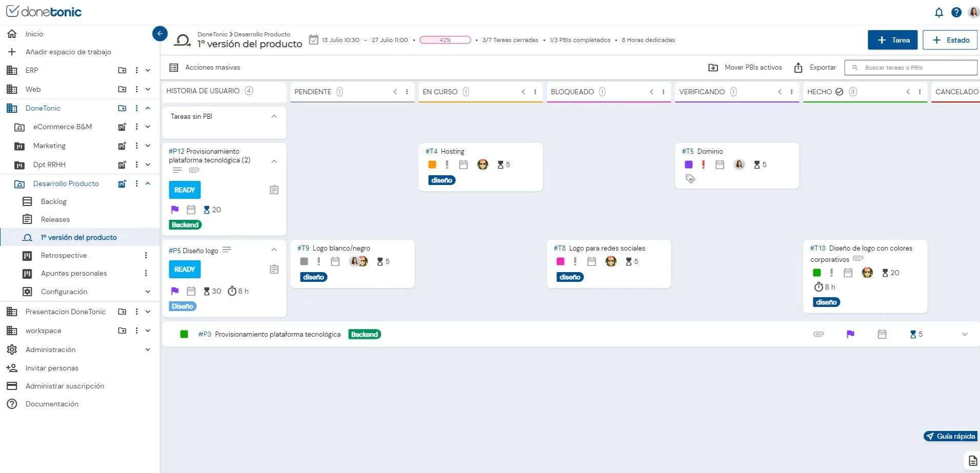Add board icon next to eCommerce B&M

pyautogui.click(x=122, y=127)
